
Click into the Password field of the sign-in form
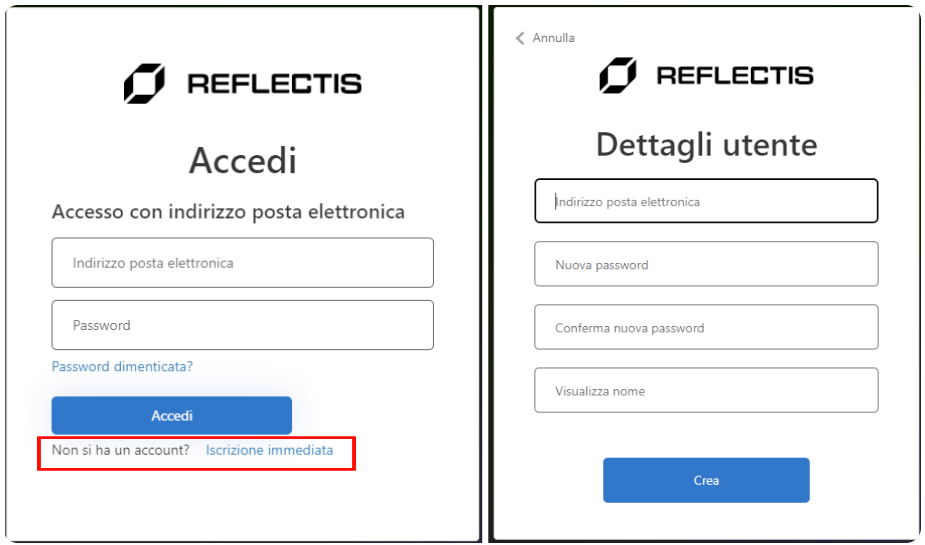pyautogui.click(x=242, y=325)
